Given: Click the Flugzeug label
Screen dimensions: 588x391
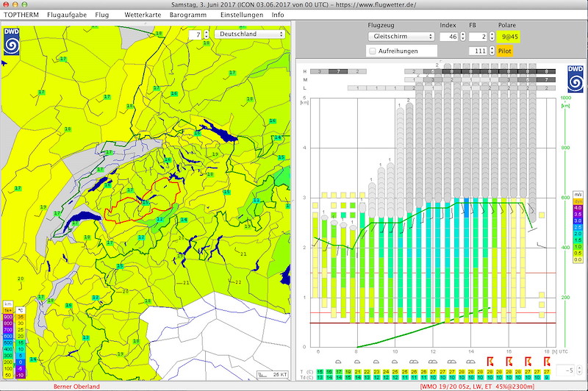Looking at the screenshot, I should [381, 25].
